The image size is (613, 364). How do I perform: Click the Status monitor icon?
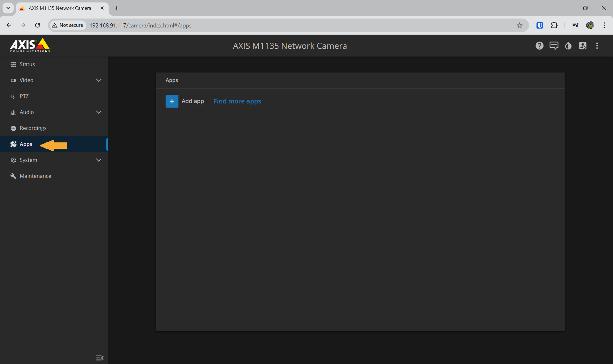click(x=13, y=64)
